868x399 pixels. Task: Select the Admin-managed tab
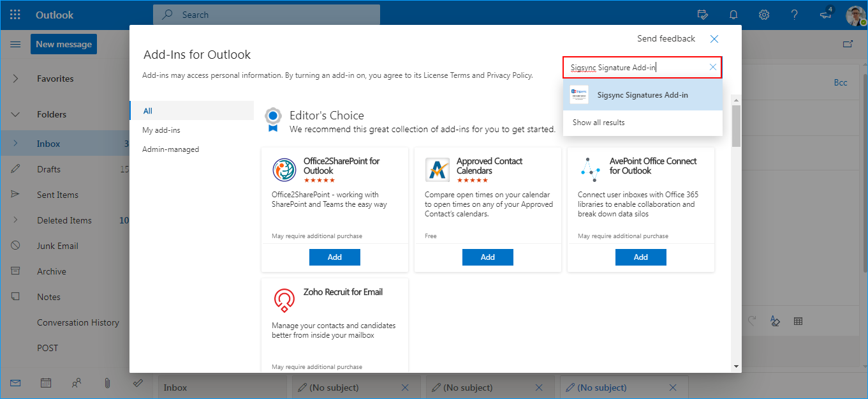click(170, 149)
